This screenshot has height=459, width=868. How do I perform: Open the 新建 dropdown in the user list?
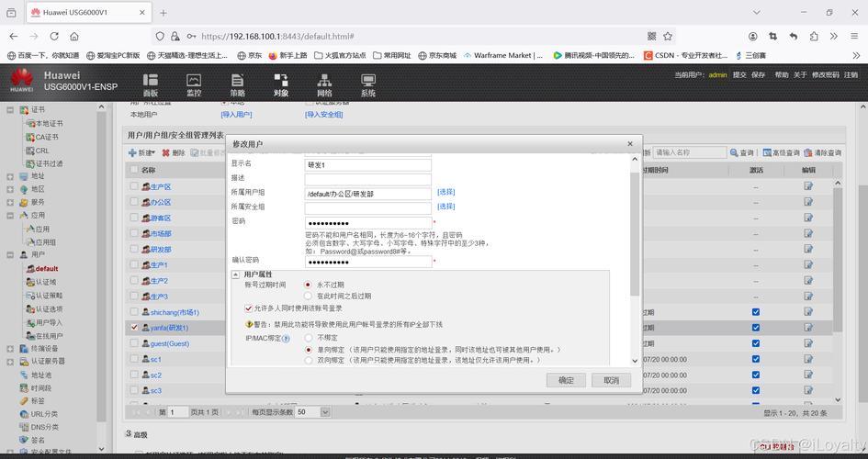click(141, 152)
